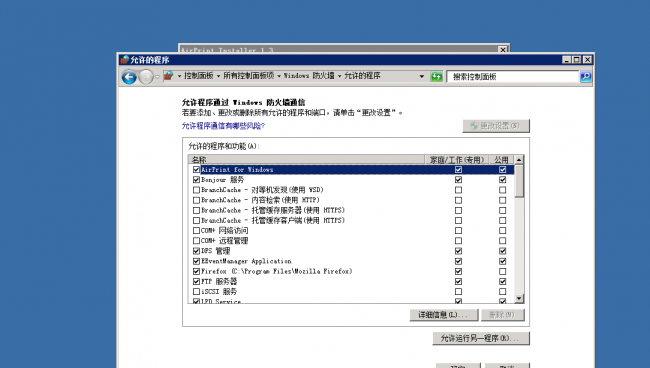
Task: Toggle FTP 服务器 home/work checkbox
Action: point(458,281)
